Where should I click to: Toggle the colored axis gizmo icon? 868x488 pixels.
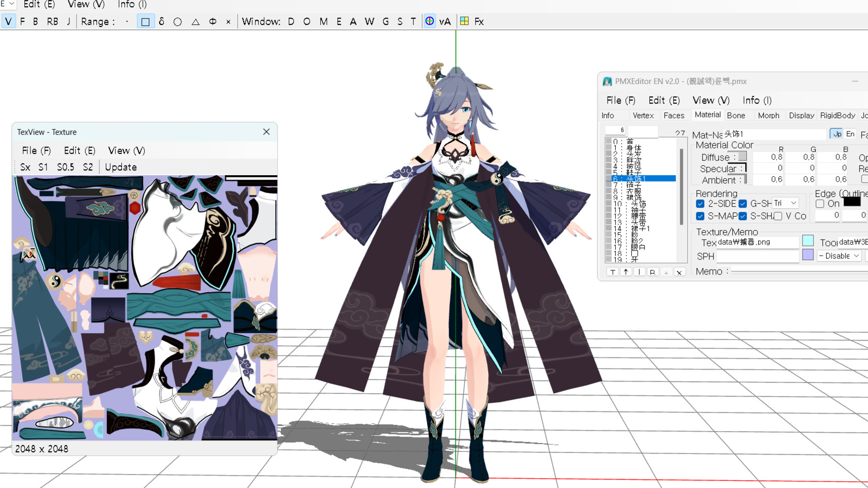[430, 21]
